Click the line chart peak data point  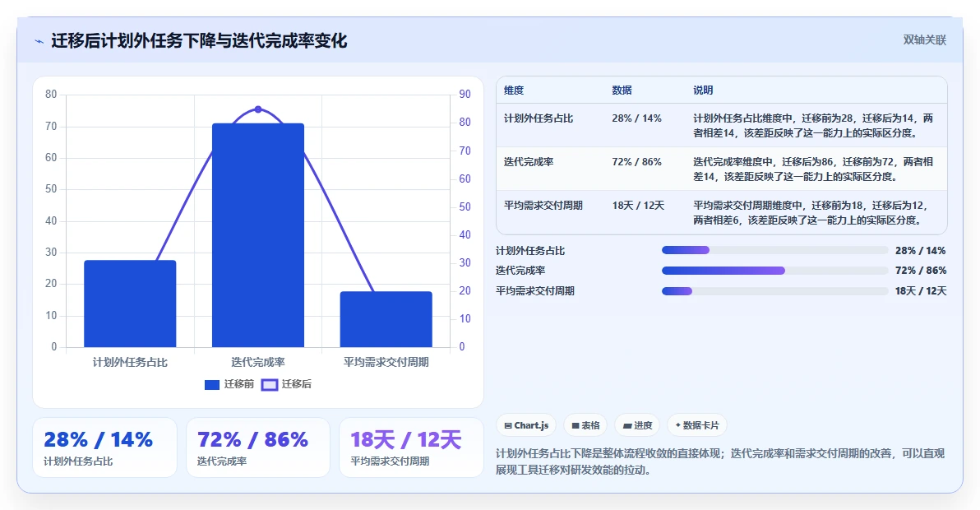(258, 109)
